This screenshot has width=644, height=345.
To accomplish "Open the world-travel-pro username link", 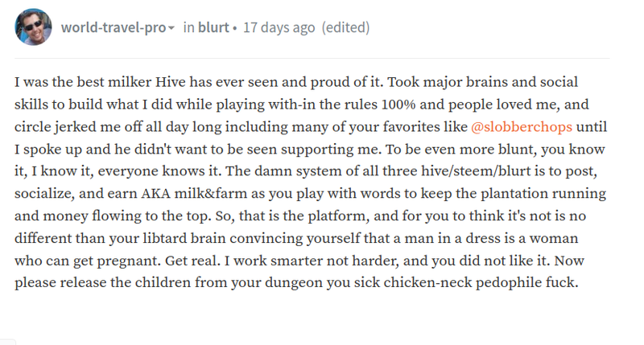I will click(113, 27).
